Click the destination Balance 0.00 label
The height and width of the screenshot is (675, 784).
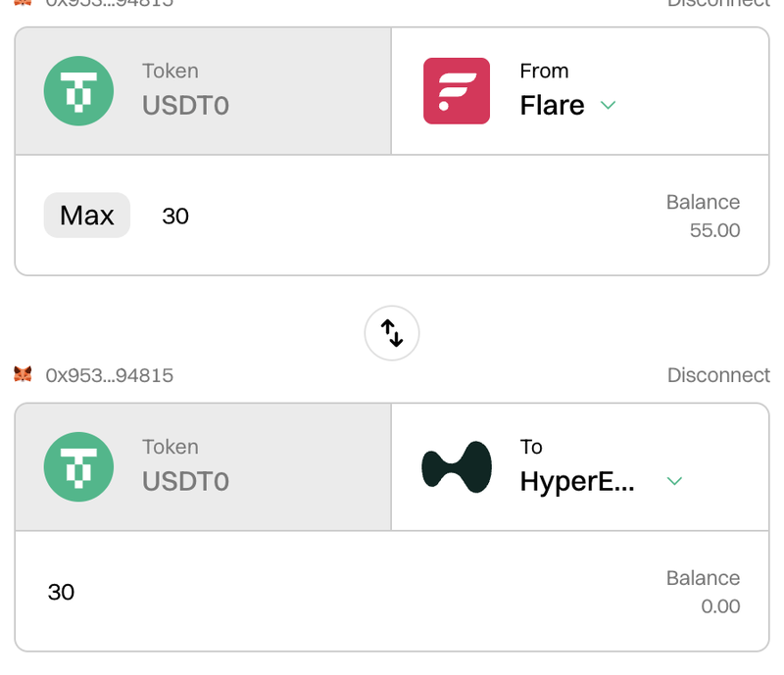703,592
